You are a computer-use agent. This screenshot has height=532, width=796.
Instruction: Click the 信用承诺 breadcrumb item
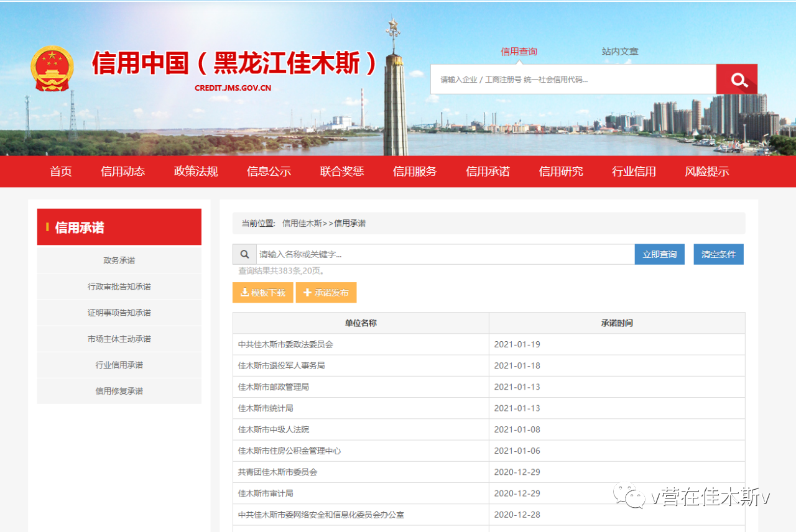(350, 223)
